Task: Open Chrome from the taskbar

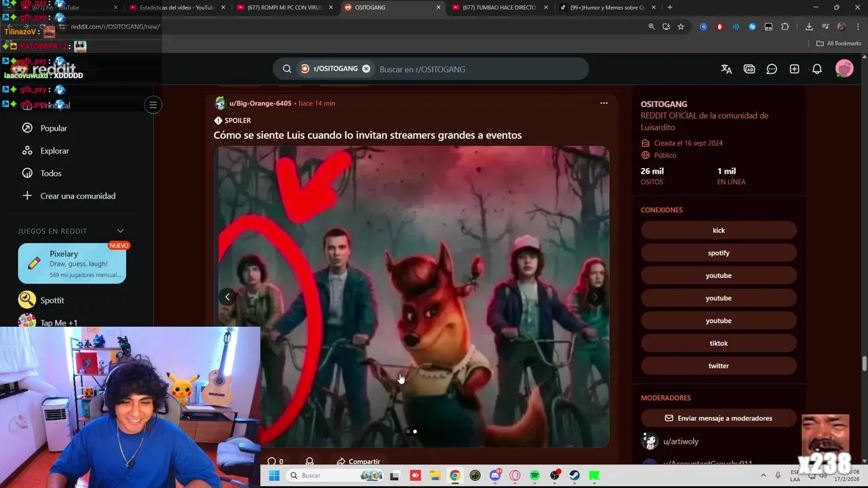Action: [455, 476]
